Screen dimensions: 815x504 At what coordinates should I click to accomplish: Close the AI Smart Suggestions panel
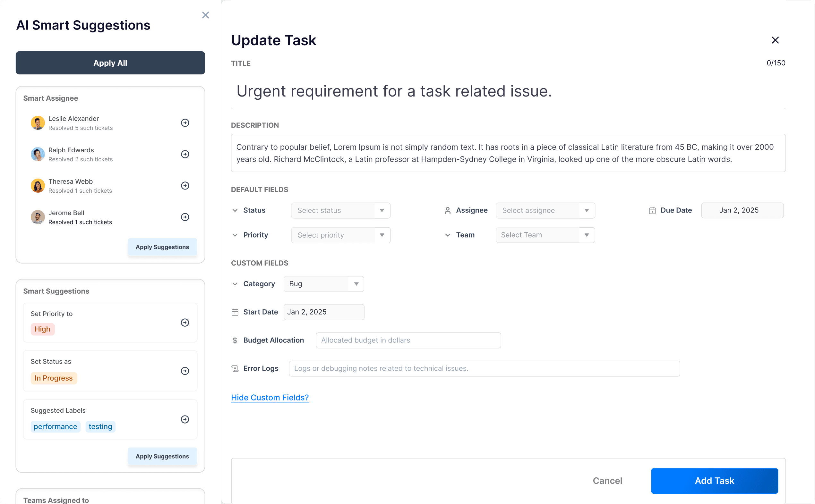click(x=205, y=15)
